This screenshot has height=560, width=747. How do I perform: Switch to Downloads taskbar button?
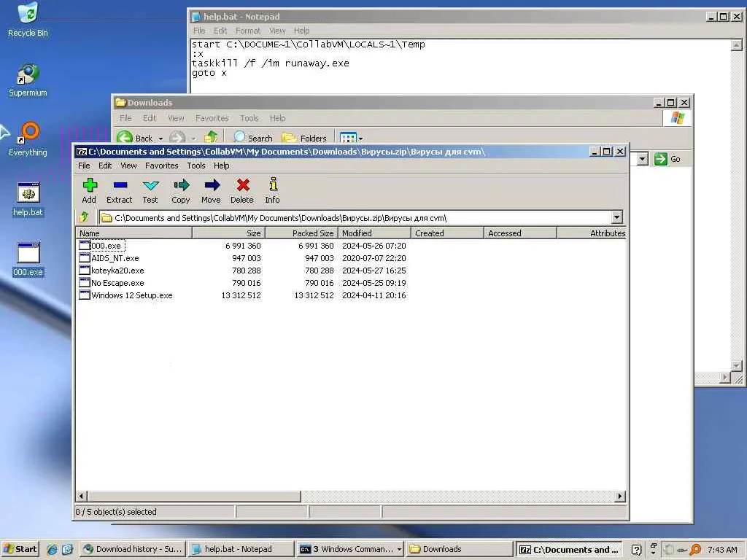point(460,549)
